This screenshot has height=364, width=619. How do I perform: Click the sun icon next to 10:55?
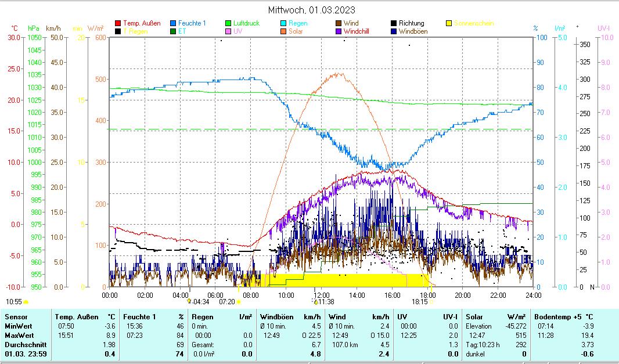tap(26, 302)
